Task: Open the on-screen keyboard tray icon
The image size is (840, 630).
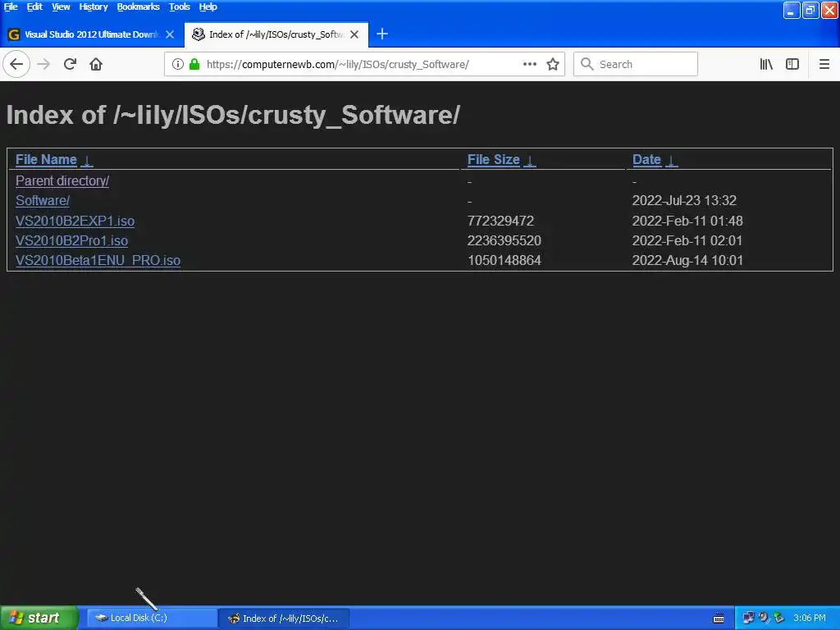Action: 719,619
